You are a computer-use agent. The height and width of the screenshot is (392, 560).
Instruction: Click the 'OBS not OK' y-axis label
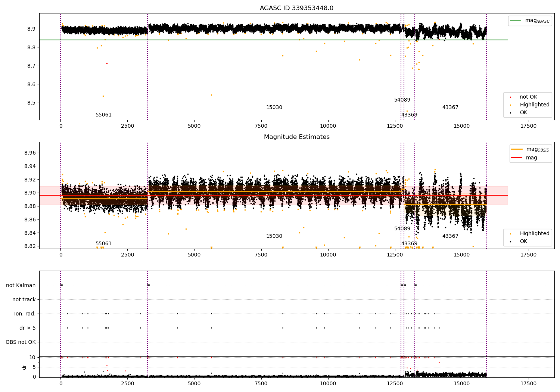click(21, 342)
